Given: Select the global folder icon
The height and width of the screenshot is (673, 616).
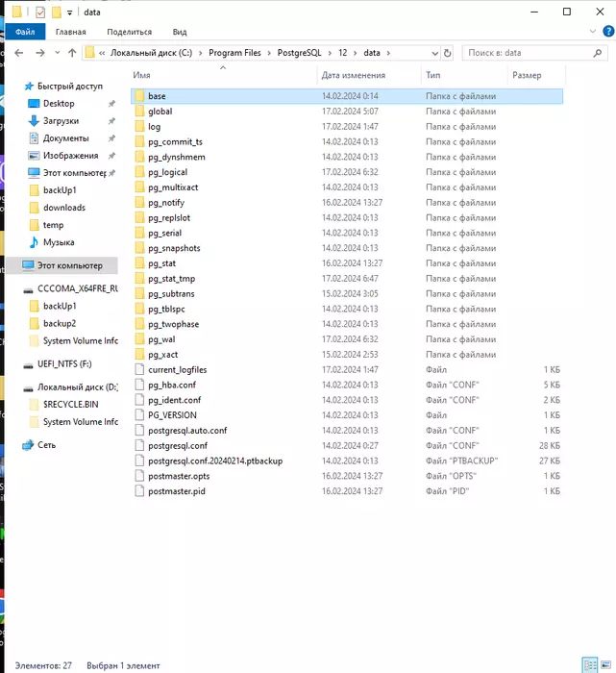Looking at the screenshot, I should [139, 112].
